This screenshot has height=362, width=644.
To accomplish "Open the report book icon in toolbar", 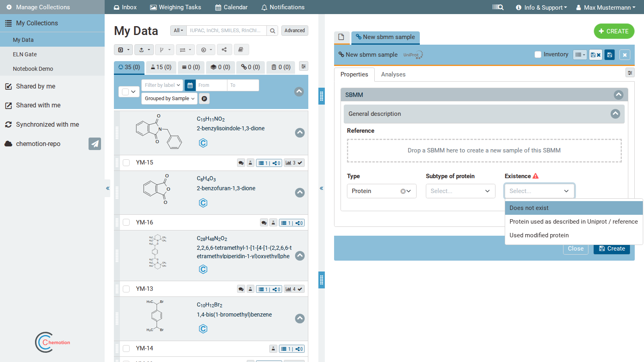I will (241, 50).
